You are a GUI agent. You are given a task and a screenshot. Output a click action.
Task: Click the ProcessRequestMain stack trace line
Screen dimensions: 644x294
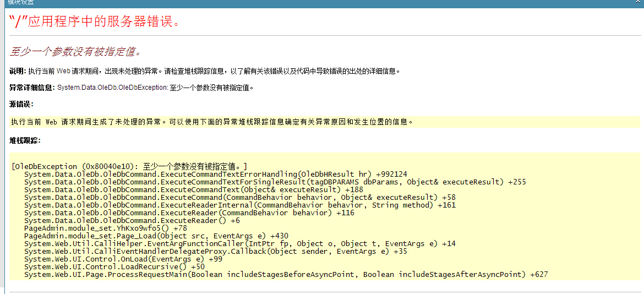tap(286, 274)
